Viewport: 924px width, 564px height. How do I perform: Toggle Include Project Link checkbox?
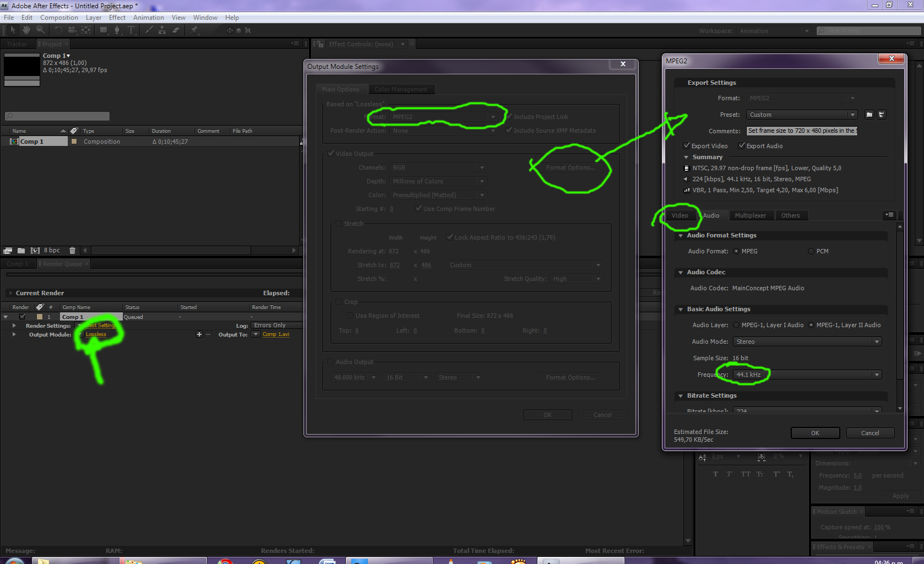509,116
